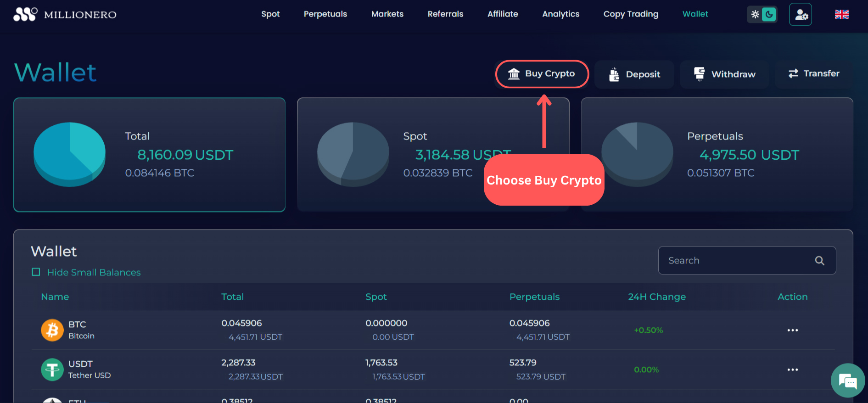Open Copy Trading in top navigation
The width and height of the screenshot is (868, 403).
pyautogui.click(x=631, y=14)
